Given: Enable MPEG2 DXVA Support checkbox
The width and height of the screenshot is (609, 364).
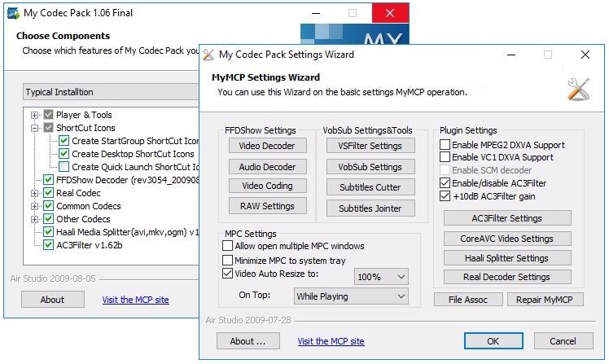Looking at the screenshot, I should (x=445, y=145).
